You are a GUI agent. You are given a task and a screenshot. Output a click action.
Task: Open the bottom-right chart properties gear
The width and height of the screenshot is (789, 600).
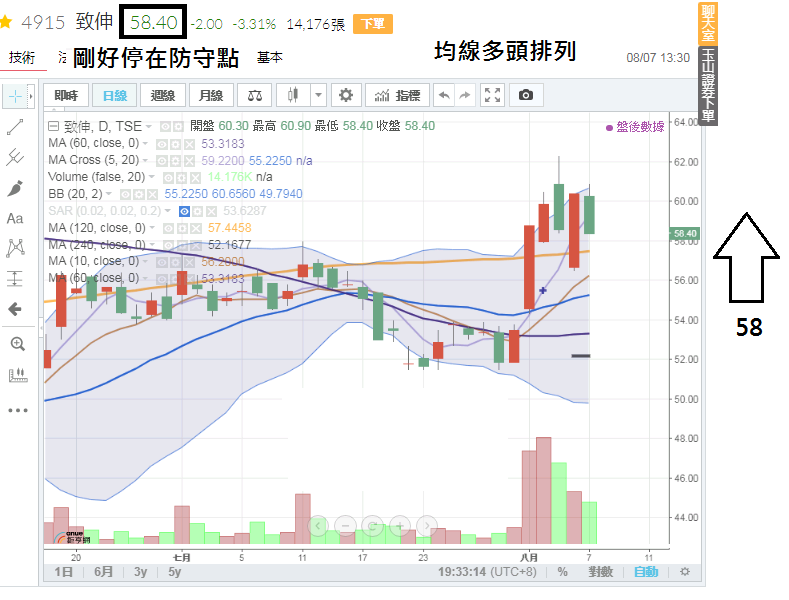click(685, 572)
